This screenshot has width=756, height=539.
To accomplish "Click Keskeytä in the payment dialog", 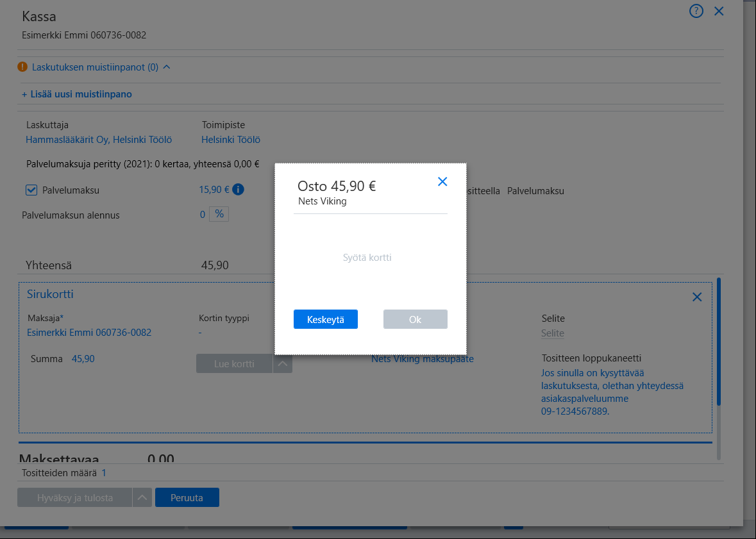I will point(326,319).
